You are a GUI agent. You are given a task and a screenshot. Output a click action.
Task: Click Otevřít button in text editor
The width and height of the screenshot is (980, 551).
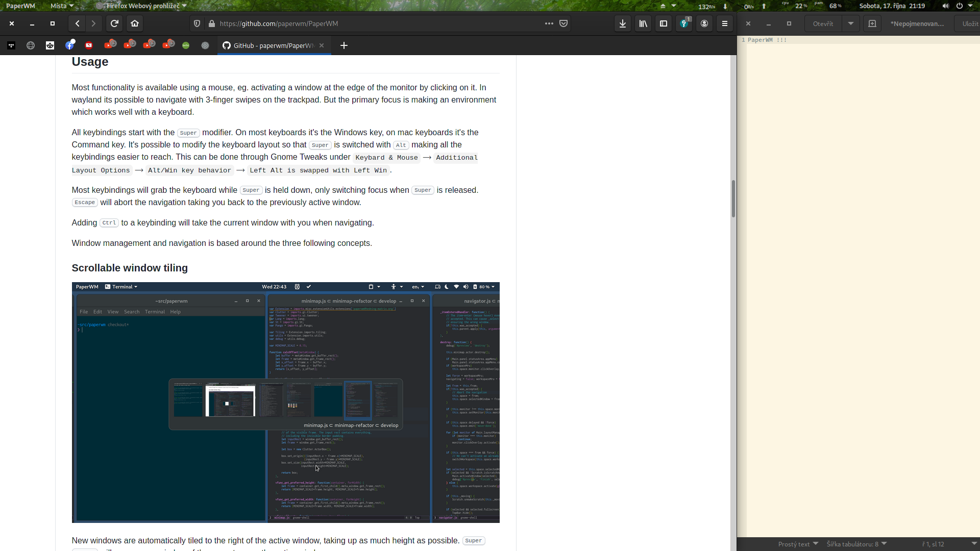click(x=823, y=23)
